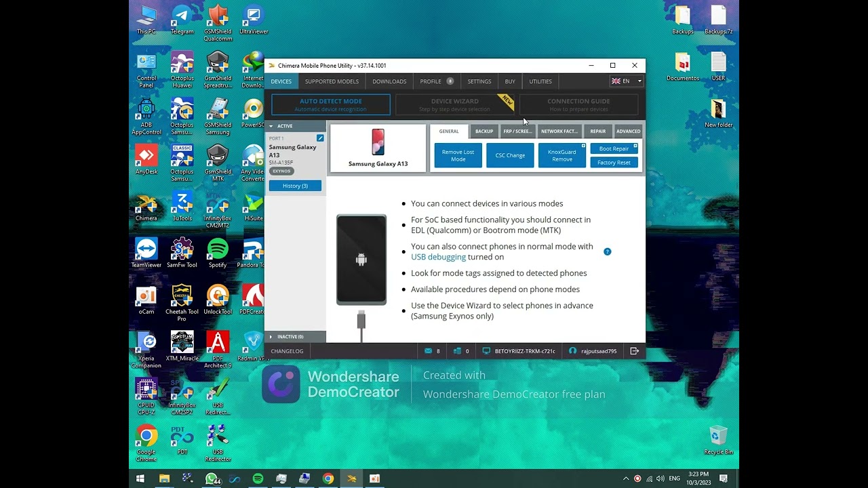Click the Remove Lost Mode button
868x488 pixels.
457,155
